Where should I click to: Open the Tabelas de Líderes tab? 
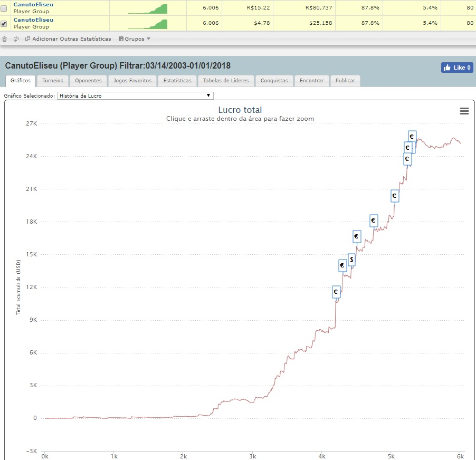(226, 81)
